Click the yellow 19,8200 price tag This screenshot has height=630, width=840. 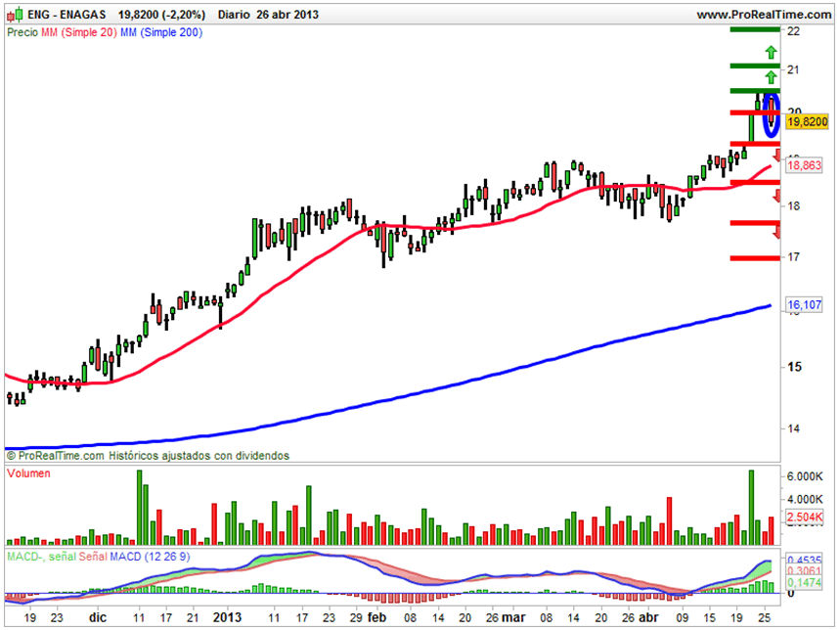pyautogui.click(x=807, y=121)
